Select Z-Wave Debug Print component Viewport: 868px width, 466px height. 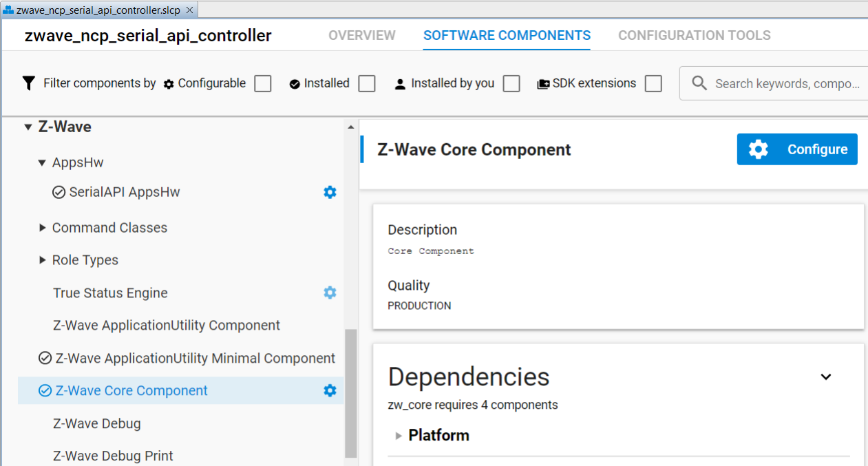click(x=113, y=456)
